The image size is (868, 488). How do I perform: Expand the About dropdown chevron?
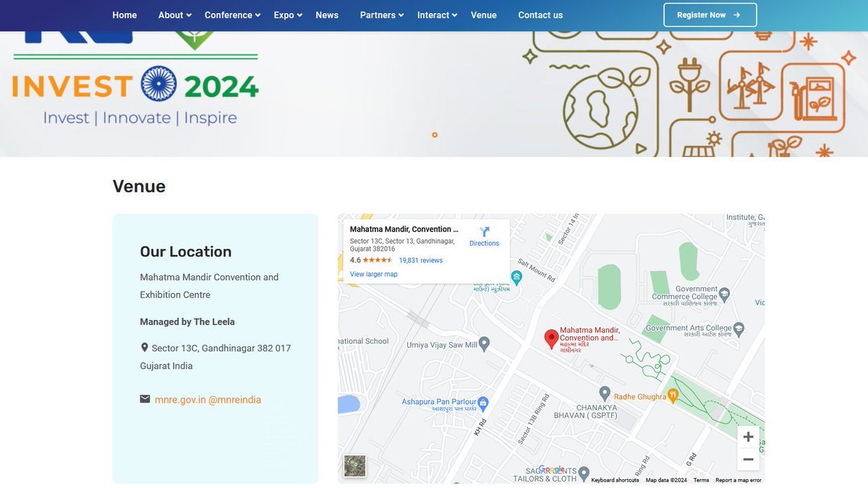coord(189,15)
